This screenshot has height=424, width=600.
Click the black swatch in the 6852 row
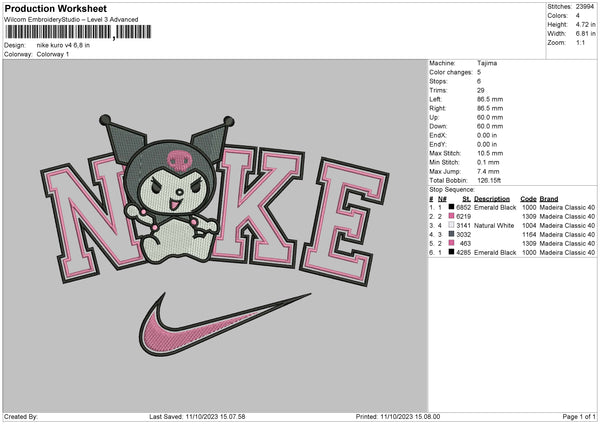[x=452, y=207]
